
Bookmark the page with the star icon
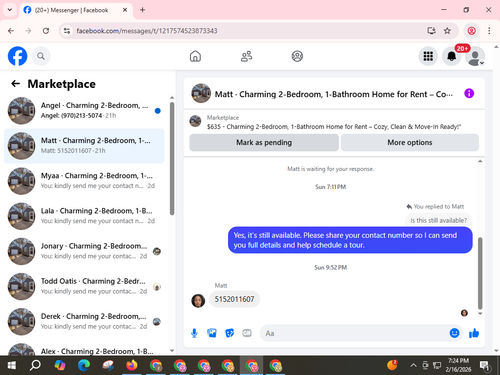coord(447,31)
